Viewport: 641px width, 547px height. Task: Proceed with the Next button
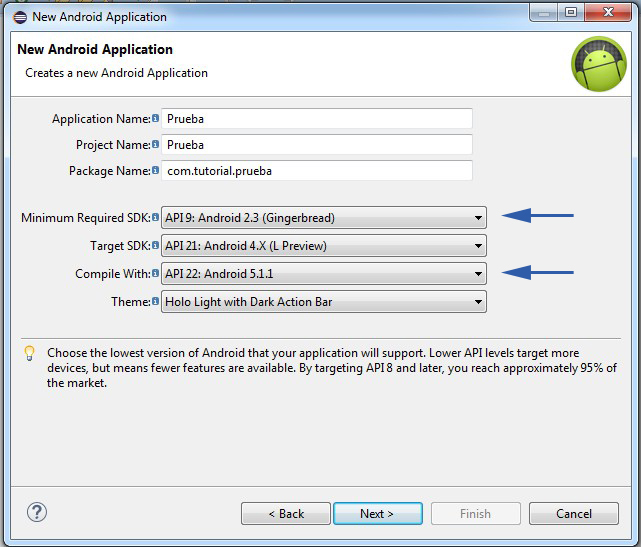coord(378,513)
